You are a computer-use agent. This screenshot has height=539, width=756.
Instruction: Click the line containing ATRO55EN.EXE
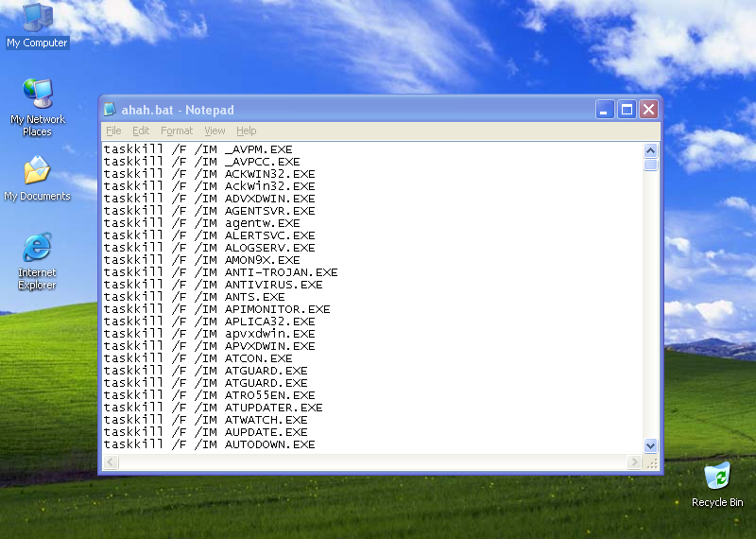(x=209, y=395)
